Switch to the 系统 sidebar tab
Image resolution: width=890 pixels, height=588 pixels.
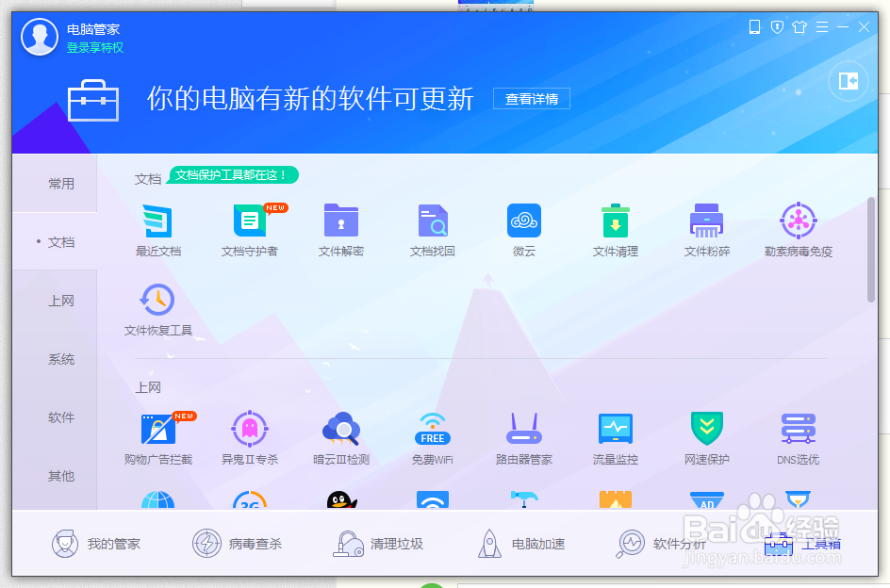(55, 359)
